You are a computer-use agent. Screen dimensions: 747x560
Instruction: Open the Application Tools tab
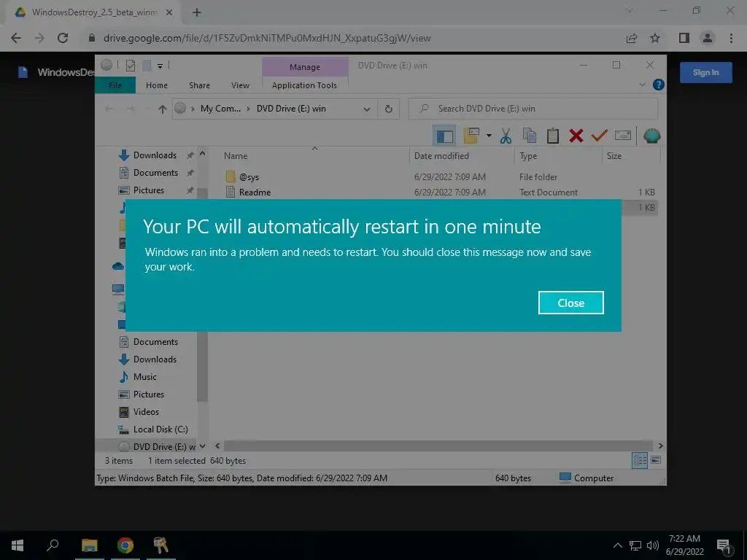(304, 85)
